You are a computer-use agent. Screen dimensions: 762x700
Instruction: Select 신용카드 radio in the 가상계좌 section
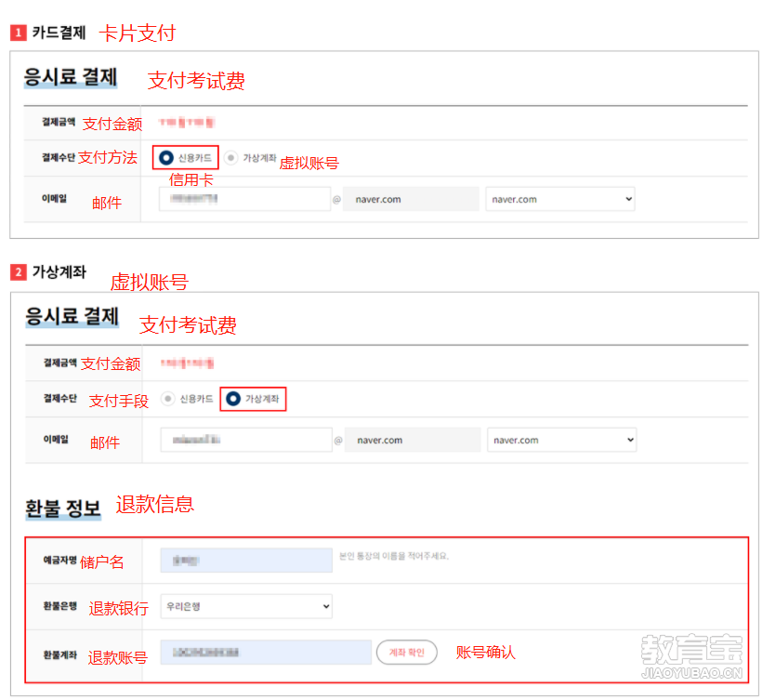167,399
